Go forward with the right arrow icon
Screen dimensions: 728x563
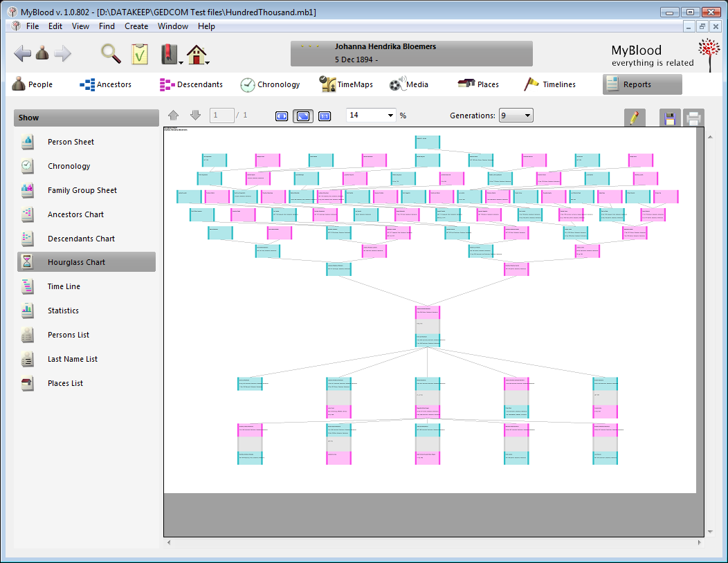(x=63, y=53)
